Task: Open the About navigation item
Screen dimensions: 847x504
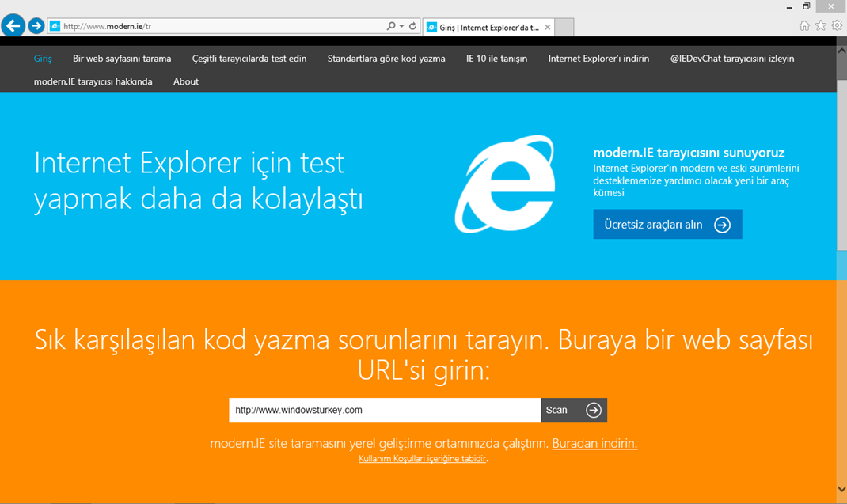Action: (x=186, y=81)
